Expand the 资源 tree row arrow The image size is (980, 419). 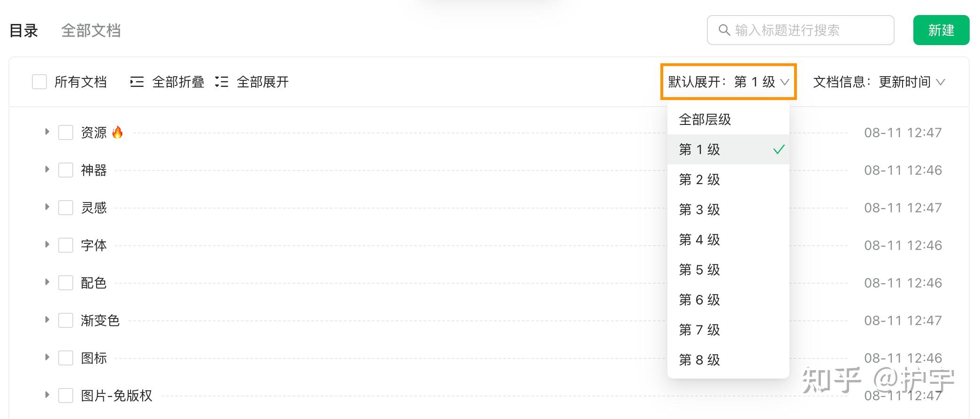tap(47, 132)
